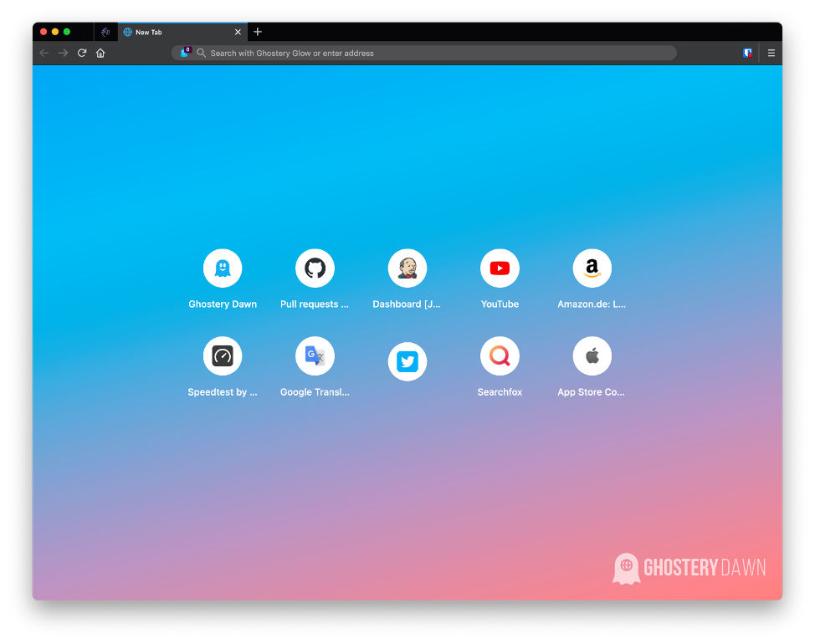Open the hamburger application menu

point(771,53)
